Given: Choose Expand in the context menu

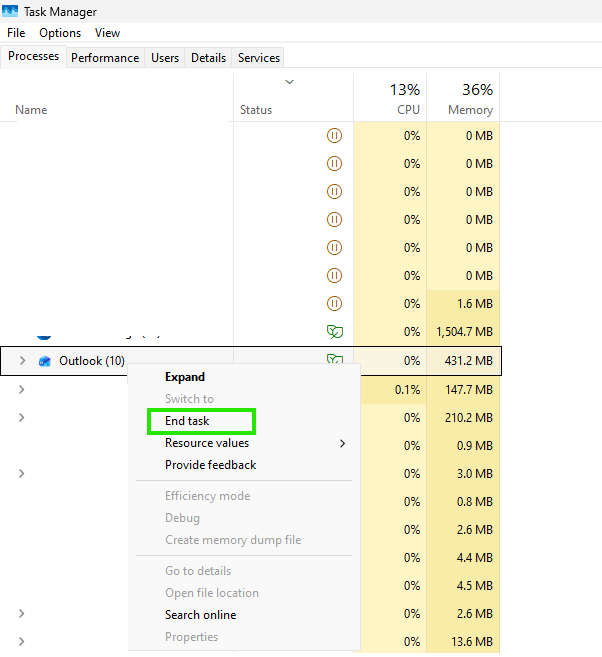Looking at the screenshot, I should 185,377.
